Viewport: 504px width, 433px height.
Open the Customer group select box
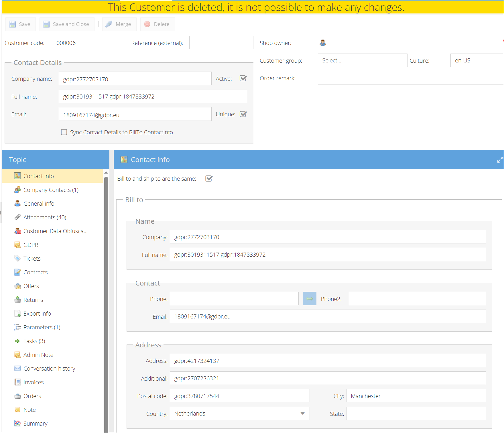(362, 60)
